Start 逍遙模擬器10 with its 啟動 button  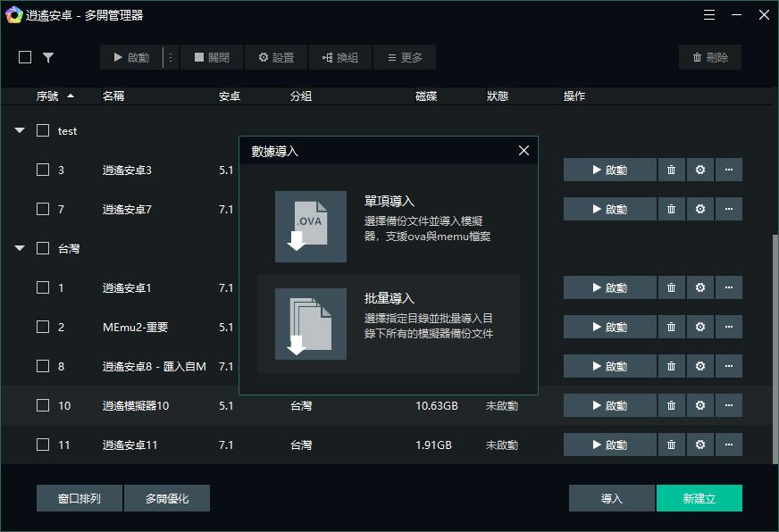(x=610, y=405)
